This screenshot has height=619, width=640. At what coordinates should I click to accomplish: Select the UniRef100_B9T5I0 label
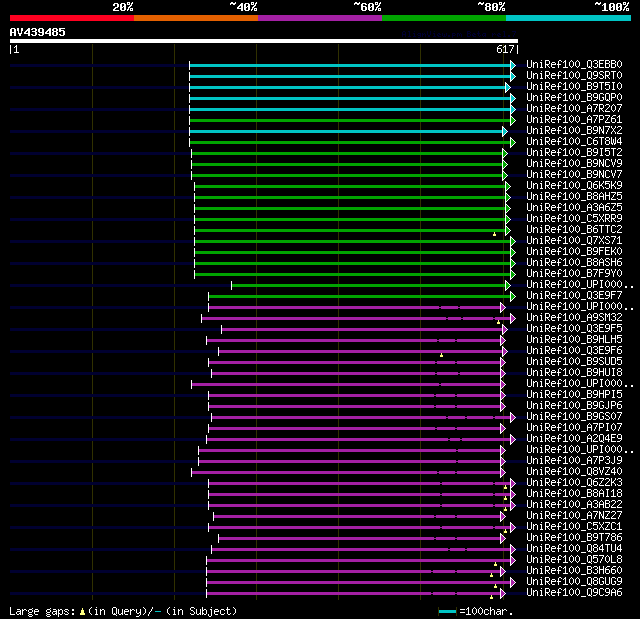574,87
